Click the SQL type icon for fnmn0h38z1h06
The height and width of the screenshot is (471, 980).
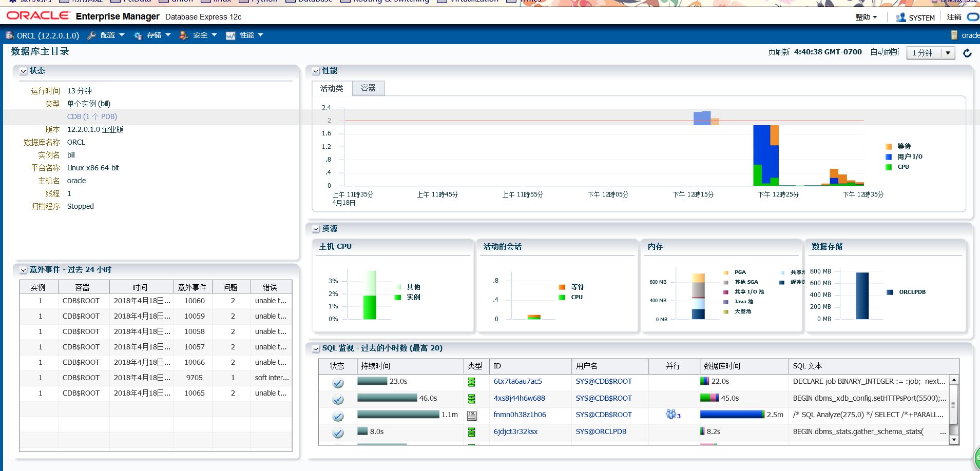[472, 415]
